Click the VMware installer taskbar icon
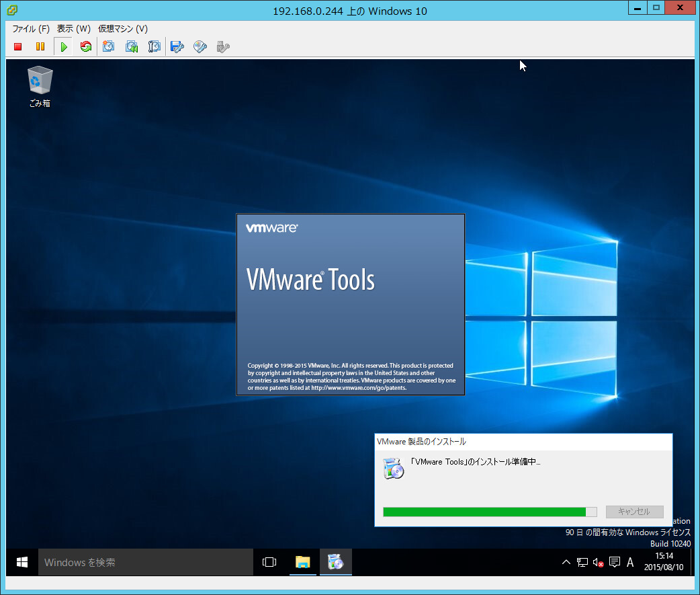Image resolution: width=700 pixels, height=595 pixels. (x=336, y=562)
